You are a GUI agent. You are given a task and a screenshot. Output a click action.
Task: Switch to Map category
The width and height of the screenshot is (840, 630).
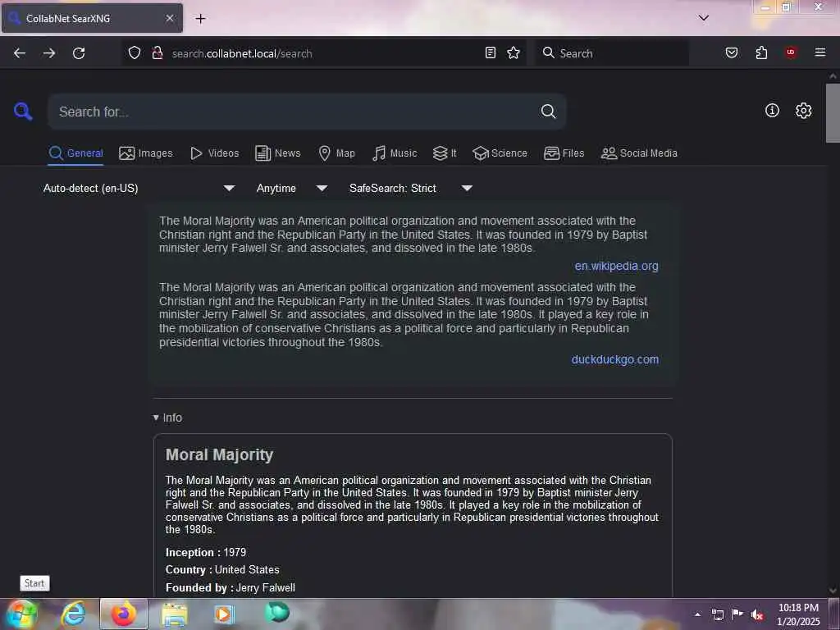pos(336,153)
